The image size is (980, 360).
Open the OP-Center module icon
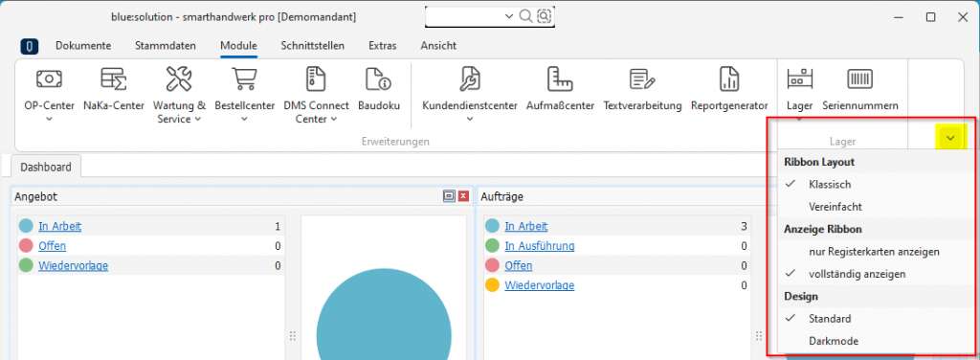(49, 79)
